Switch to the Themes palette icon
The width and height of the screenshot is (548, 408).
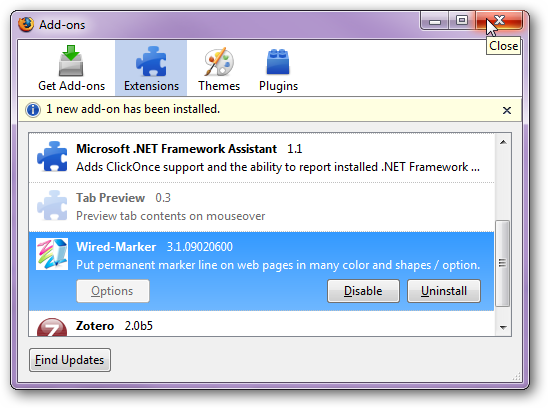219,62
